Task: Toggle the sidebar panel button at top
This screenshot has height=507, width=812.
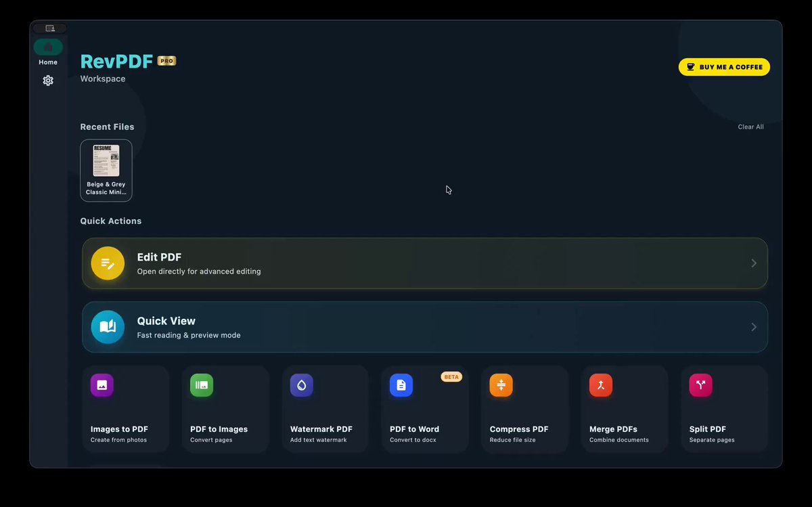Action: coord(50,28)
